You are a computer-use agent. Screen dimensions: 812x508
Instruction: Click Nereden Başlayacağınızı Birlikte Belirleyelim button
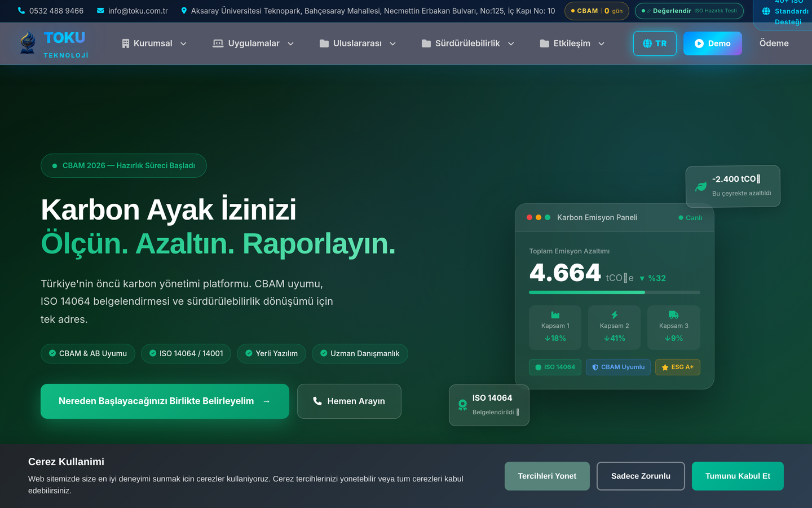(x=165, y=401)
